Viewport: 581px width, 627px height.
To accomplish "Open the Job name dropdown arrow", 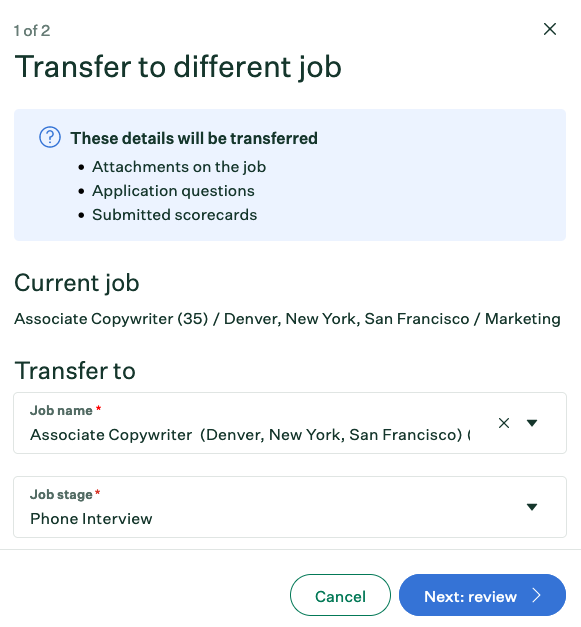I will coord(532,423).
